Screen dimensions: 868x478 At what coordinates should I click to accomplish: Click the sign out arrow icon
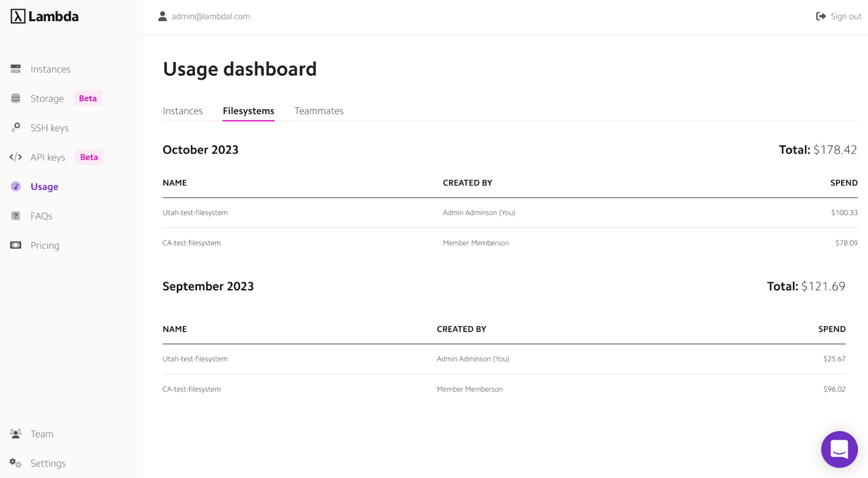pos(821,16)
